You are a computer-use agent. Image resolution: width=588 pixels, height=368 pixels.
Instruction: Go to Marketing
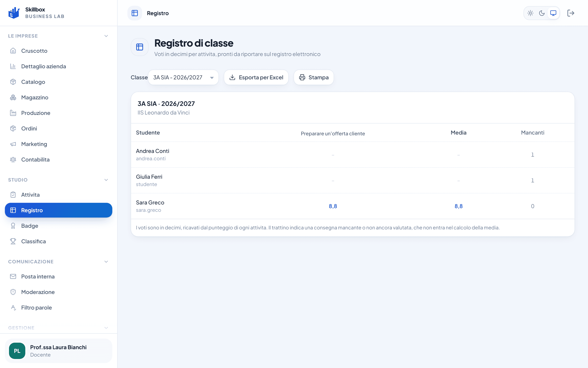pos(59,144)
